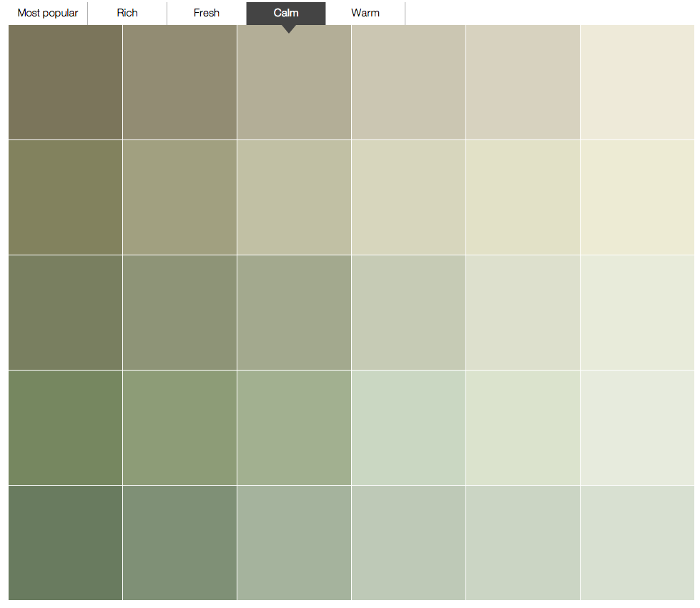Open the Most popular tab

coord(48,13)
